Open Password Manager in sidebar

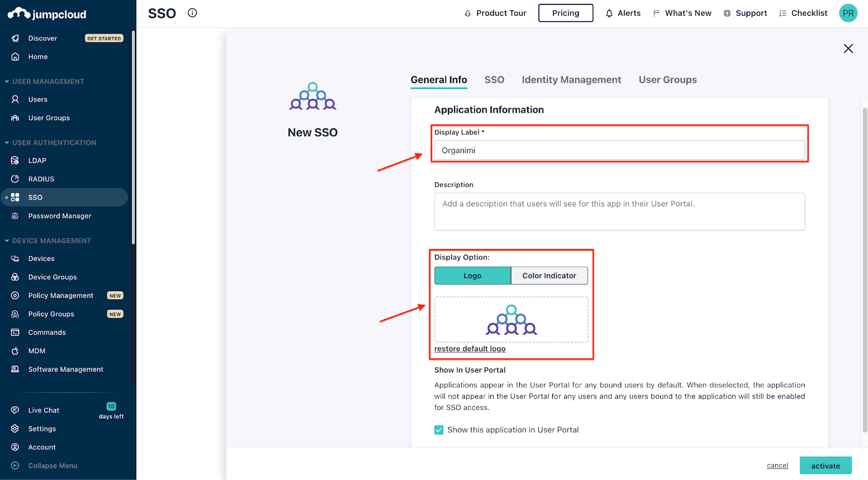(x=59, y=216)
